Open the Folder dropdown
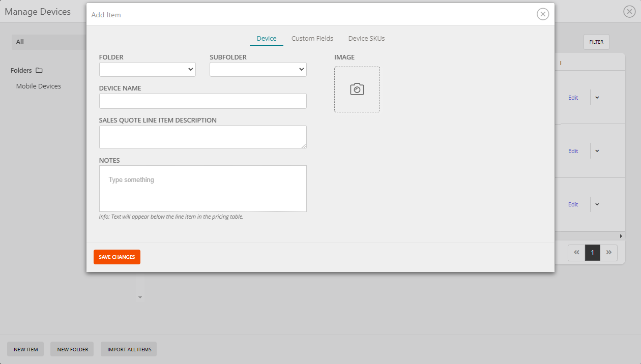The image size is (641, 364). coord(147,69)
